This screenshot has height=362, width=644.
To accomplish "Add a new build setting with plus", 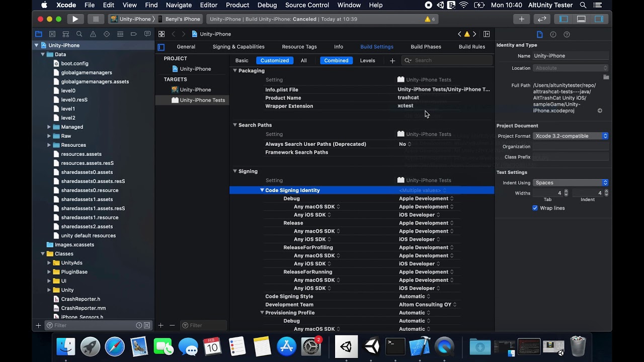I will (392, 61).
